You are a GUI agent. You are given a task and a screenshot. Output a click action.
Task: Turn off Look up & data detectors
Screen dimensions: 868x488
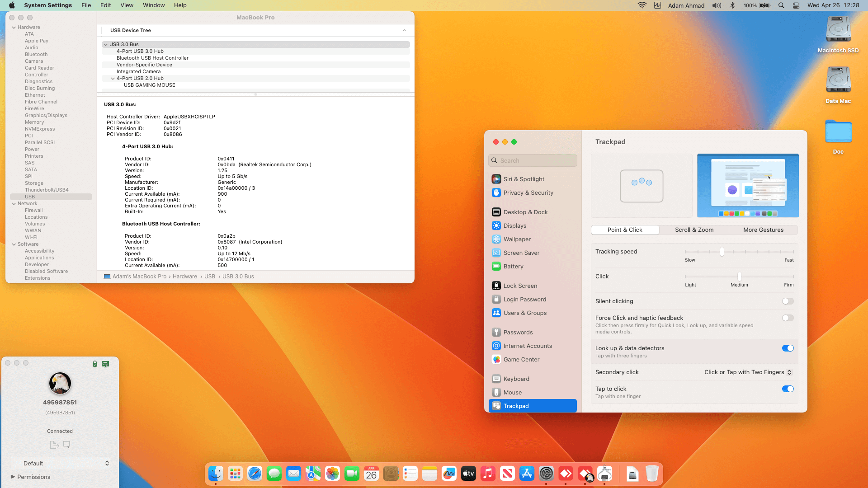(788, 348)
